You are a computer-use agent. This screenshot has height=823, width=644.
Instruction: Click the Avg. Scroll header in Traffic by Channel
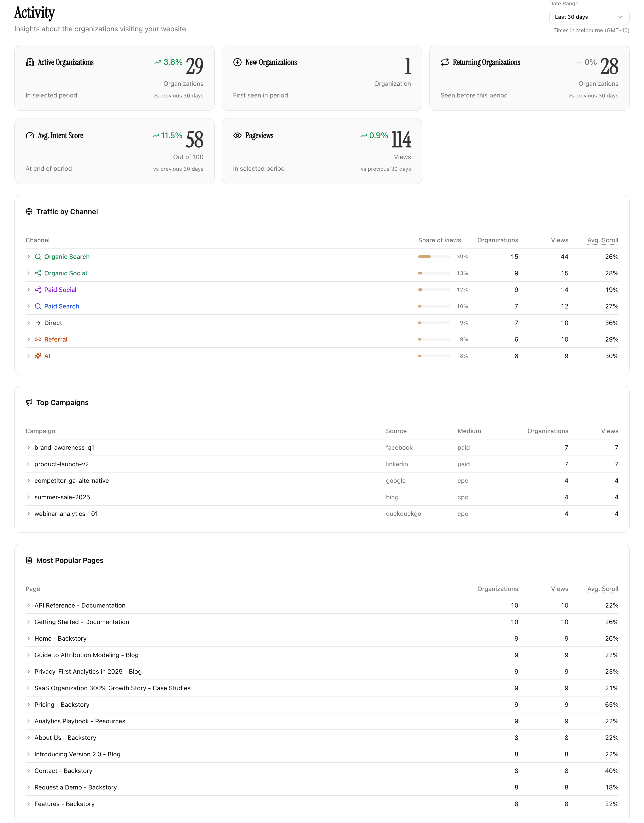point(603,241)
